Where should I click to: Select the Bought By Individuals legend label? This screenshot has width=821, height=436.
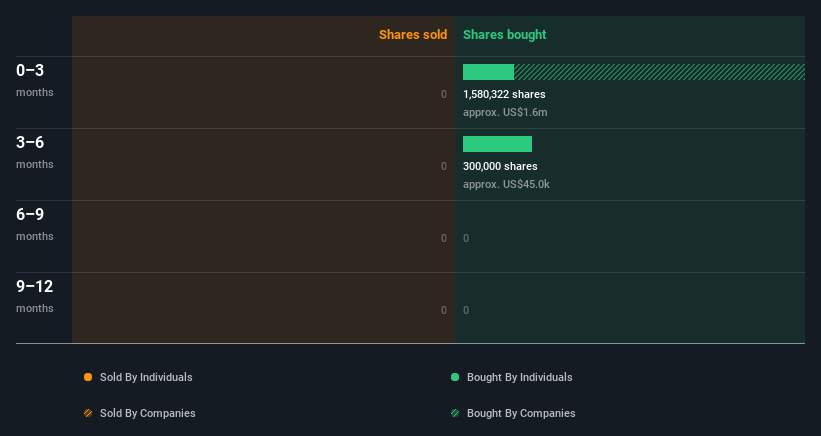(519, 377)
